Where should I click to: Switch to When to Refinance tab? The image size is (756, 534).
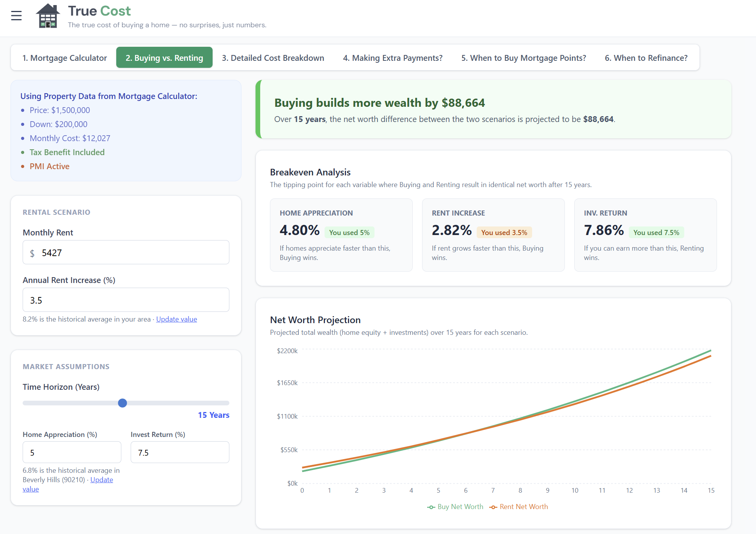coord(646,58)
